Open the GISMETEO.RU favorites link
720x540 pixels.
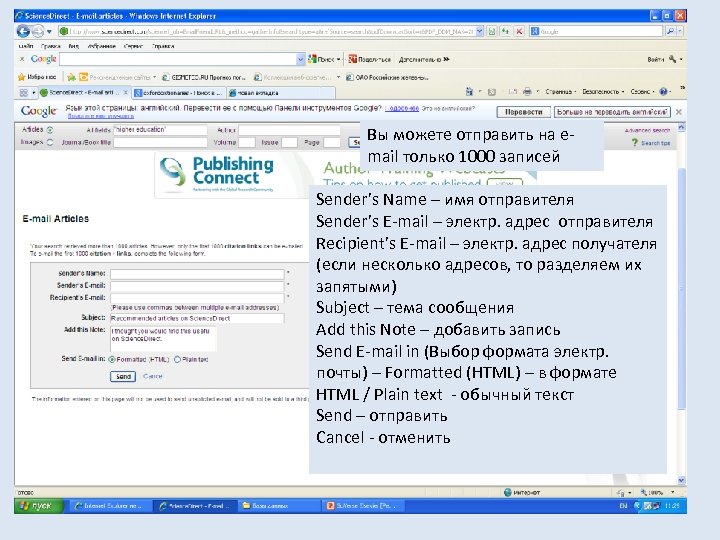coord(204,77)
